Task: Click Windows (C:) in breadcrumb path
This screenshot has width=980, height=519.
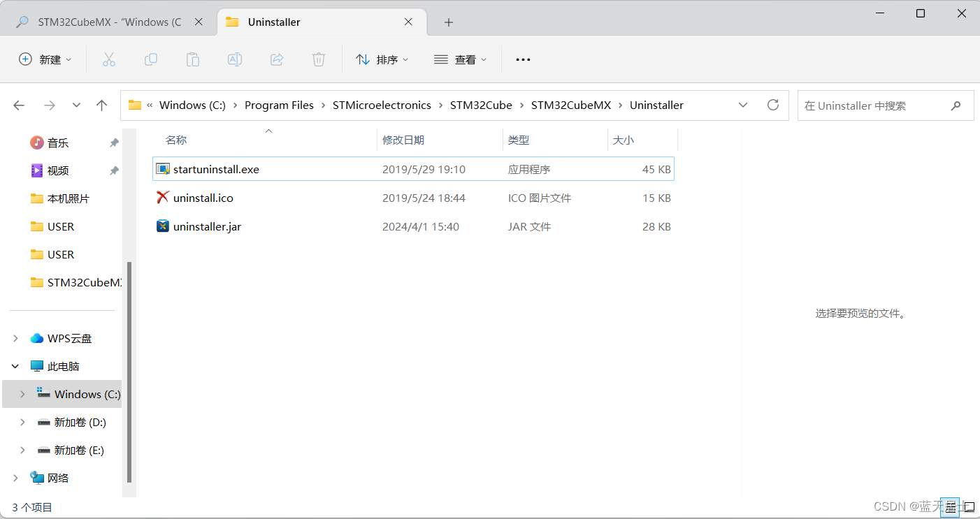Action: coord(192,105)
